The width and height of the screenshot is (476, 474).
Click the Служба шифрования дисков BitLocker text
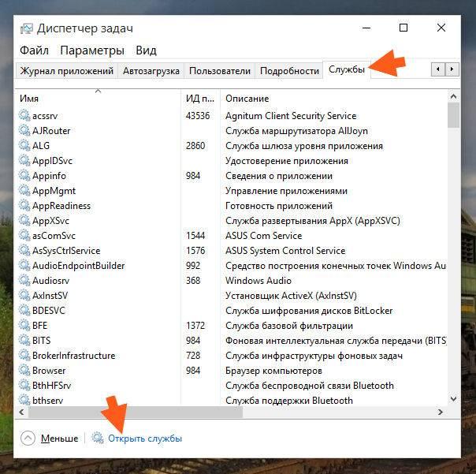[x=309, y=311]
